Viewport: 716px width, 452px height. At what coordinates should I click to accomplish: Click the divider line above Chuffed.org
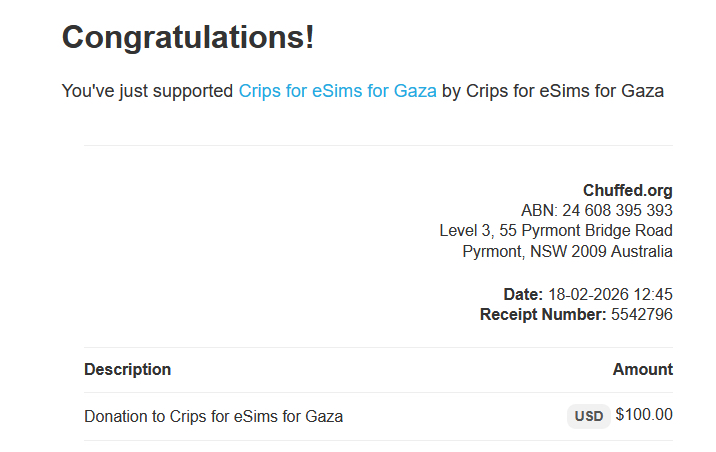pos(378,146)
